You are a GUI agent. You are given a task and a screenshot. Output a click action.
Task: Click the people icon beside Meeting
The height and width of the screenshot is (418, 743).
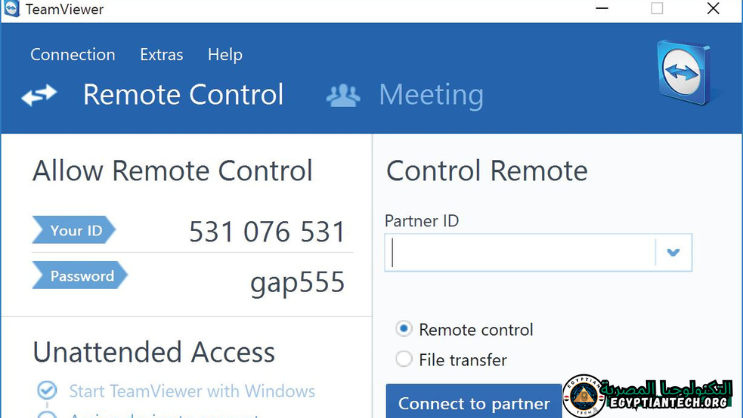(343, 95)
